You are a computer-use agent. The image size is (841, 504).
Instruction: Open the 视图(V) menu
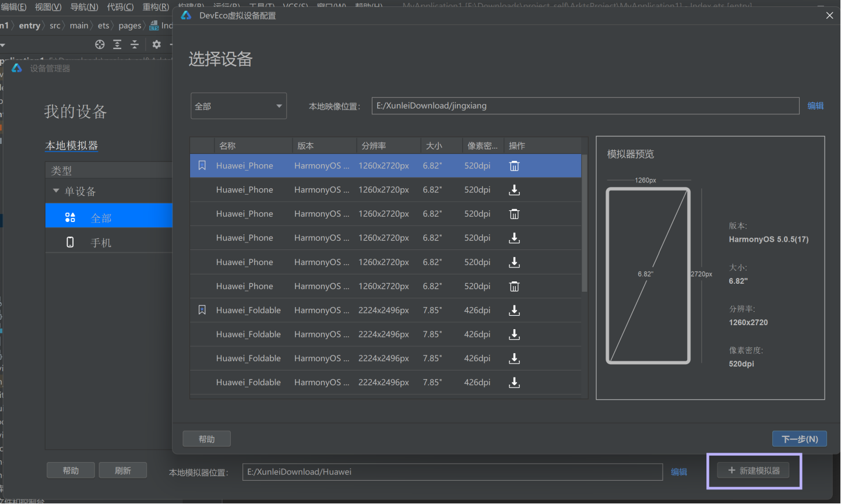(48, 6)
